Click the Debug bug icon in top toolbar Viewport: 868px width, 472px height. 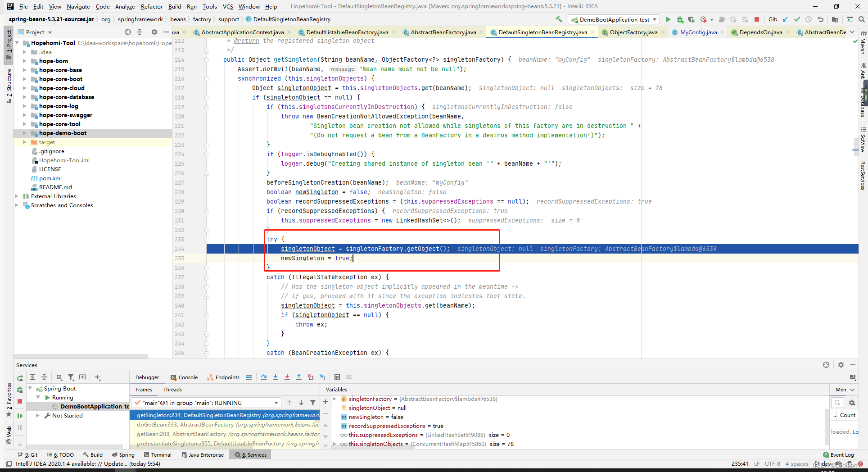tap(680, 19)
